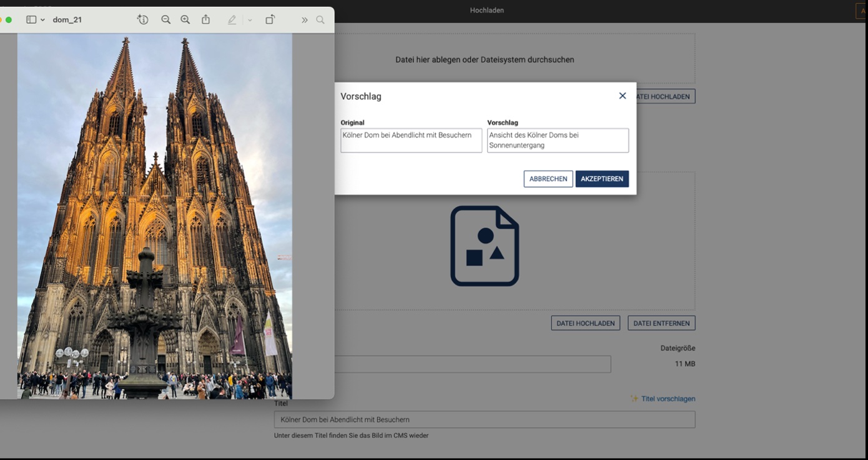Activate the Markup pen tool

(232, 20)
